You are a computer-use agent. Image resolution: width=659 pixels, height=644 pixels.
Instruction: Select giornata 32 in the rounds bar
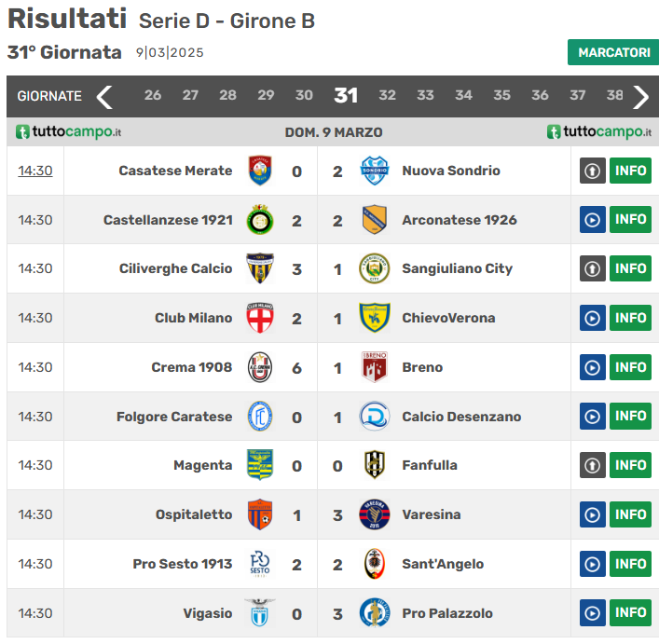click(x=387, y=95)
